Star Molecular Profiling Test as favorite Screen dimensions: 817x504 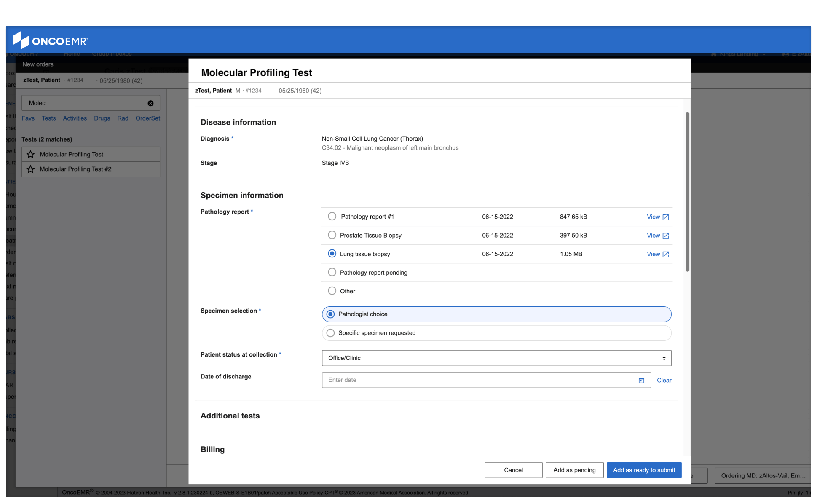[30, 154]
